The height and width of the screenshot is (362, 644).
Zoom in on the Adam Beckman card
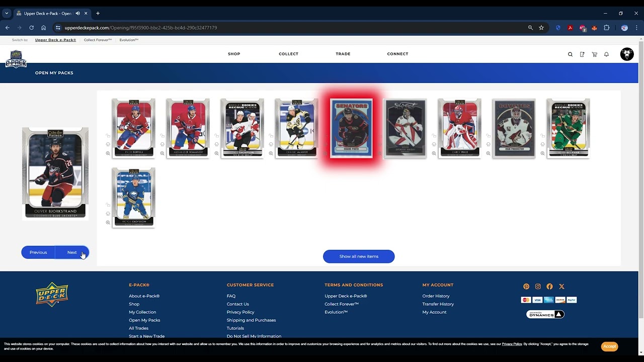(542, 153)
